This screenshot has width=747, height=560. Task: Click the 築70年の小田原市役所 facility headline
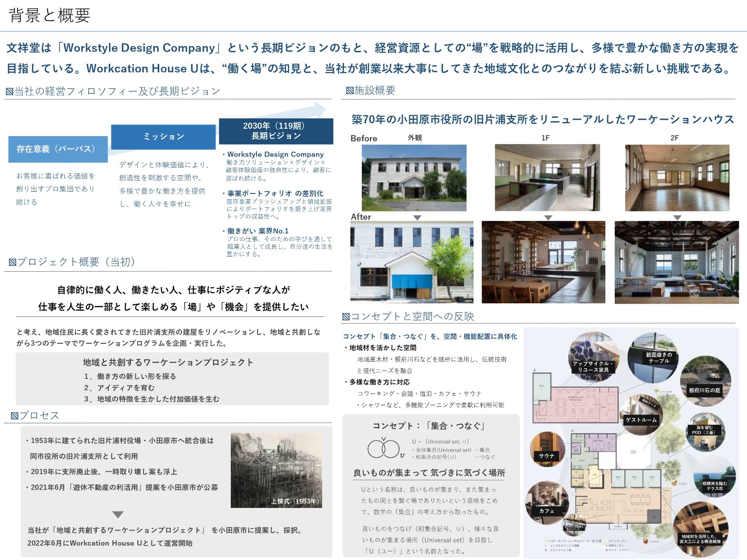pos(542,119)
